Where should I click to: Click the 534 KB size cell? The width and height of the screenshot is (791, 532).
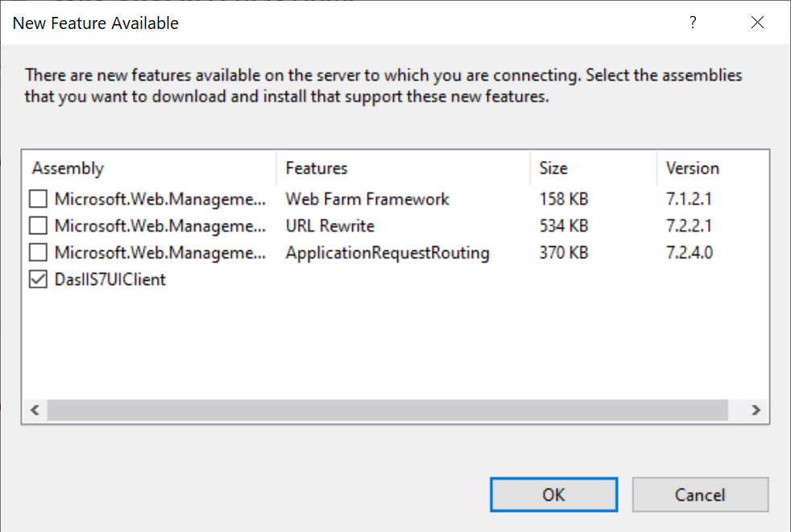tap(564, 226)
